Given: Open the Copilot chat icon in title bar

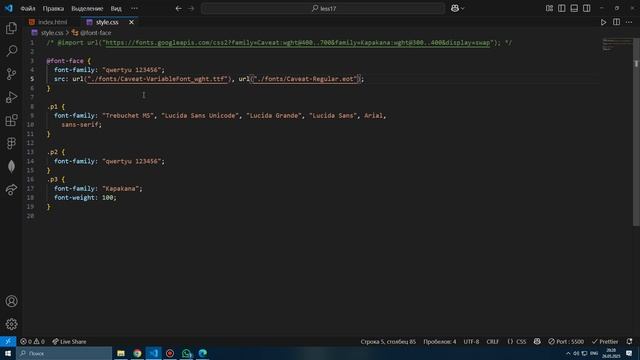Looking at the screenshot, I should [455, 8].
